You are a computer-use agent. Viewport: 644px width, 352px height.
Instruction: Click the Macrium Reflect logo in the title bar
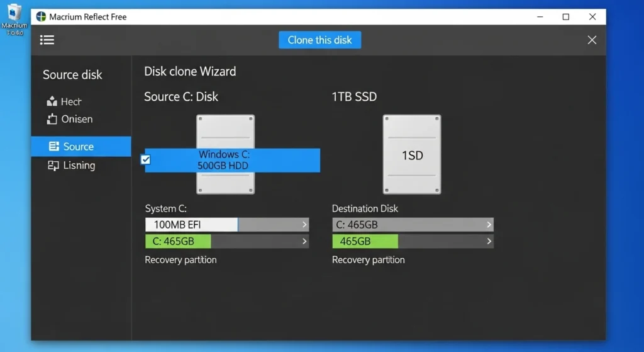click(x=41, y=17)
